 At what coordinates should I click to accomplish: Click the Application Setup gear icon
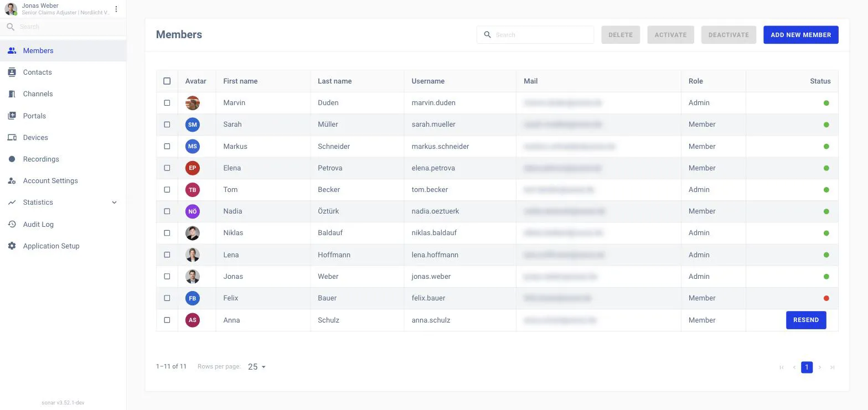coord(12,246)
